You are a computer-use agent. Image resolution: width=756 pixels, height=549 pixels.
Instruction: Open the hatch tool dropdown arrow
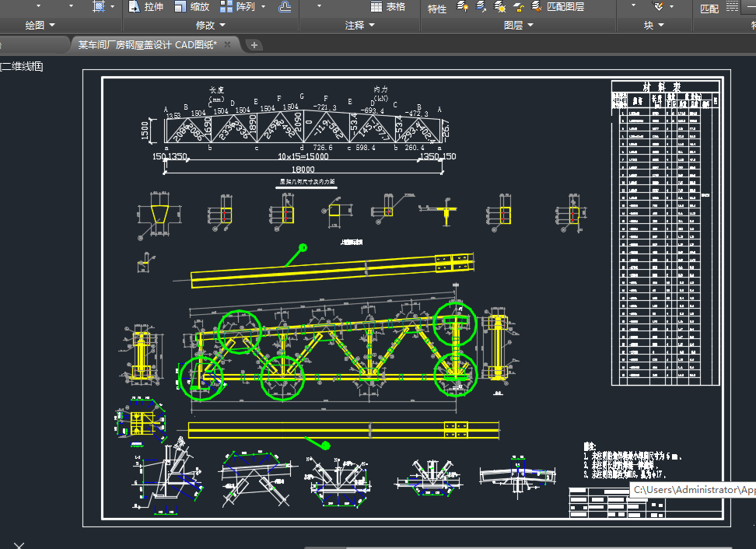tap(112, 6)
